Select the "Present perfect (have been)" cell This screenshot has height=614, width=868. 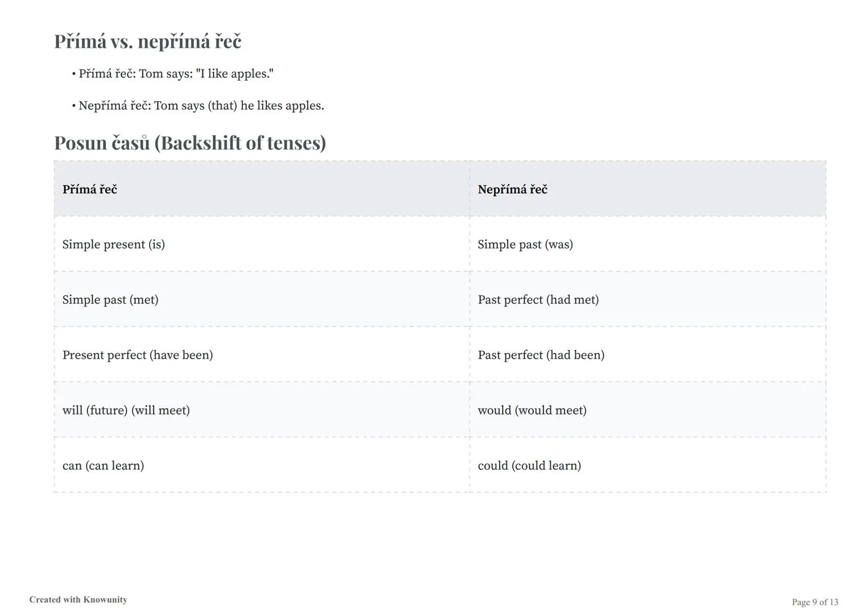pyautogui.click(x=138, y=355)
